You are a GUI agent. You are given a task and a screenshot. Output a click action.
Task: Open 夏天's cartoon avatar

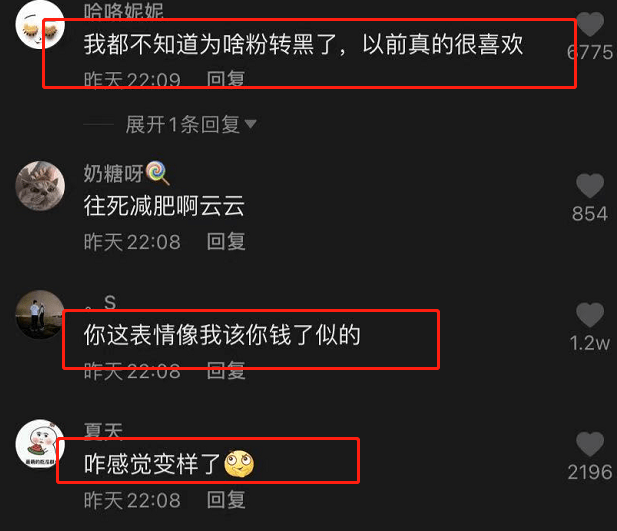tap(40, 444)
